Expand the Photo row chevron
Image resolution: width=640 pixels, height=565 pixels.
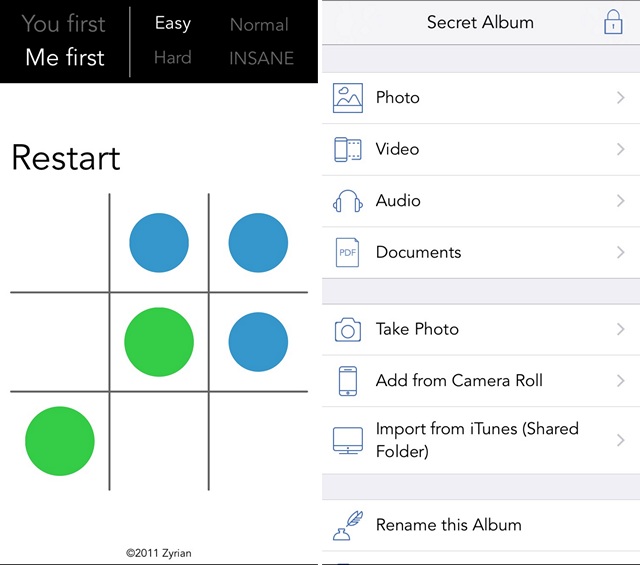[x=620, y=98]
